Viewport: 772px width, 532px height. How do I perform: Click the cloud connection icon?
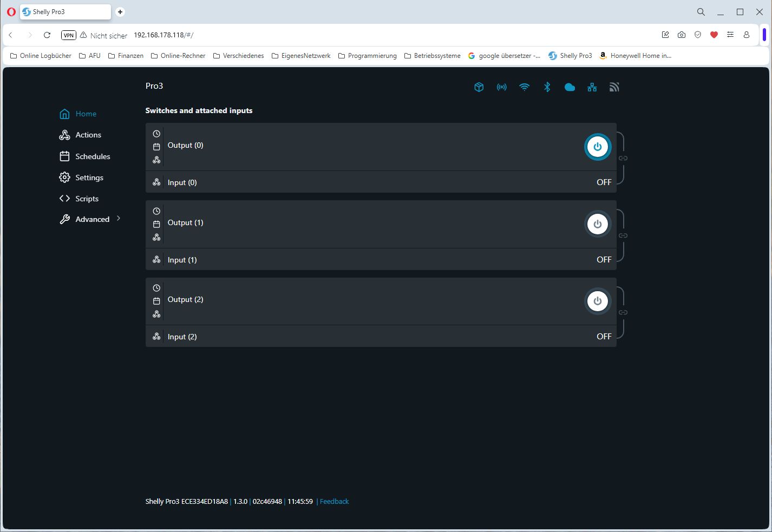click(570, 87)
